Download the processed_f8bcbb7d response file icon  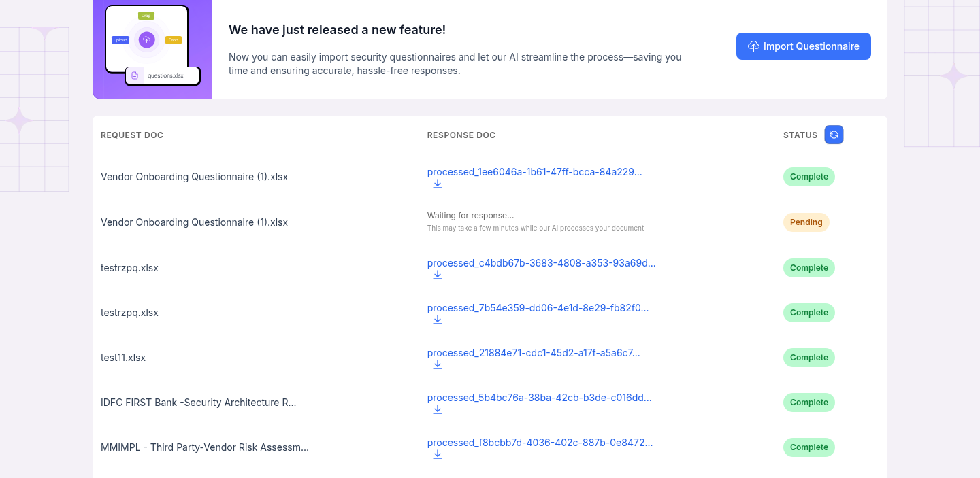pos(438,455)
